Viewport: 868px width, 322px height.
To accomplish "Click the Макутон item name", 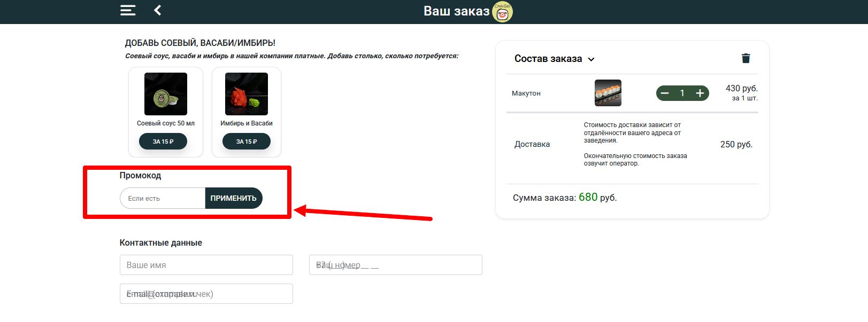I will coord(526,93).
